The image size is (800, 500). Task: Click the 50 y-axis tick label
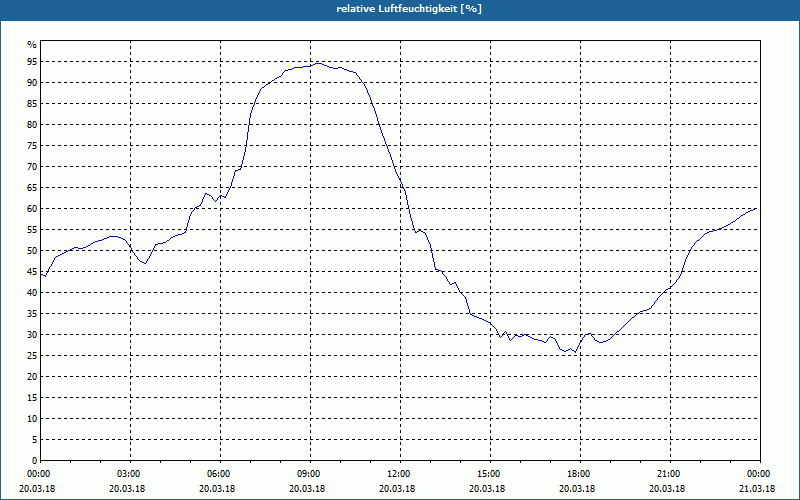click(32, 251)
